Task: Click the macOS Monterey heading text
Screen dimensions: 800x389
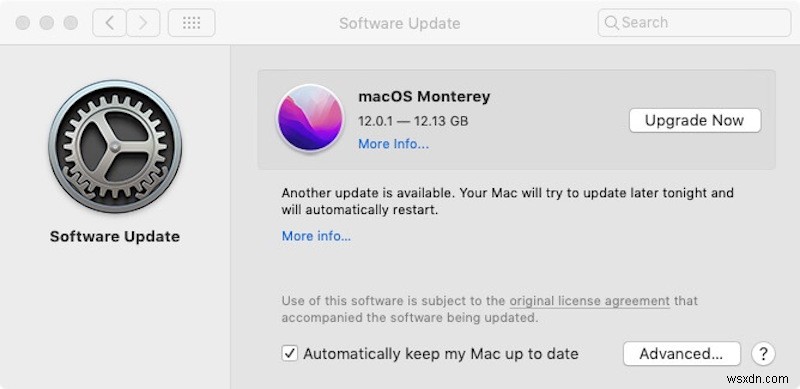Action: [x=424, y=96]
